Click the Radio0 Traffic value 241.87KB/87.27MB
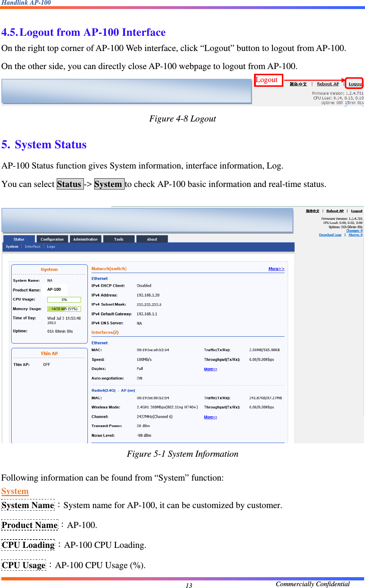 [x=266, y=398]
